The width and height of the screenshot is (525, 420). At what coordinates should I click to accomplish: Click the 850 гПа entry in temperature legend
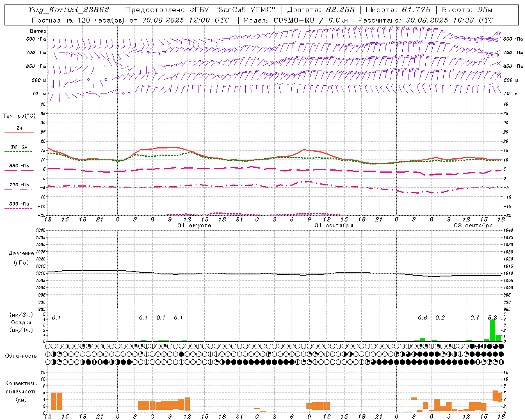click(x=19, y=166)
